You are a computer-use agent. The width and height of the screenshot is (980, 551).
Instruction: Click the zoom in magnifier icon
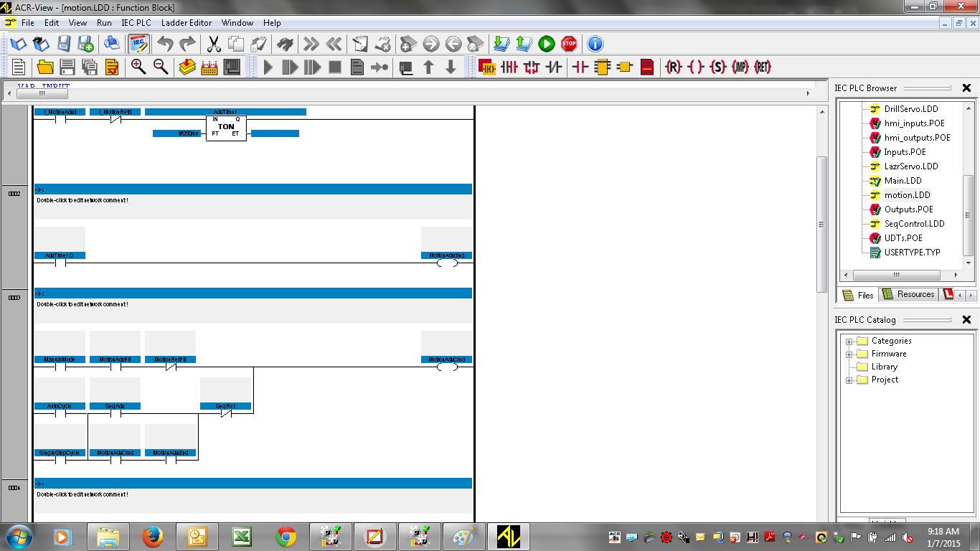point(138,67)
